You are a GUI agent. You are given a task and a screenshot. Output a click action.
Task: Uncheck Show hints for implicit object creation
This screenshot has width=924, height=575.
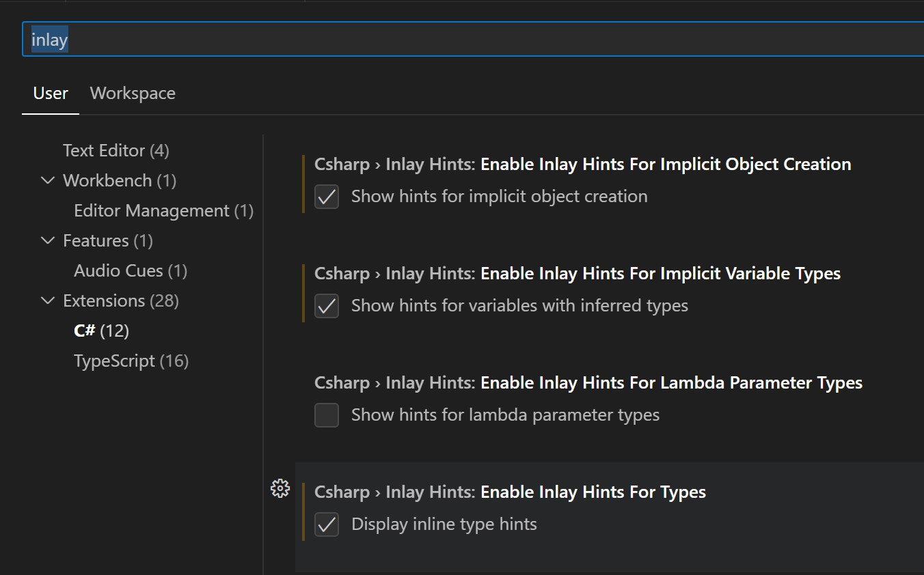coord(327,196)
